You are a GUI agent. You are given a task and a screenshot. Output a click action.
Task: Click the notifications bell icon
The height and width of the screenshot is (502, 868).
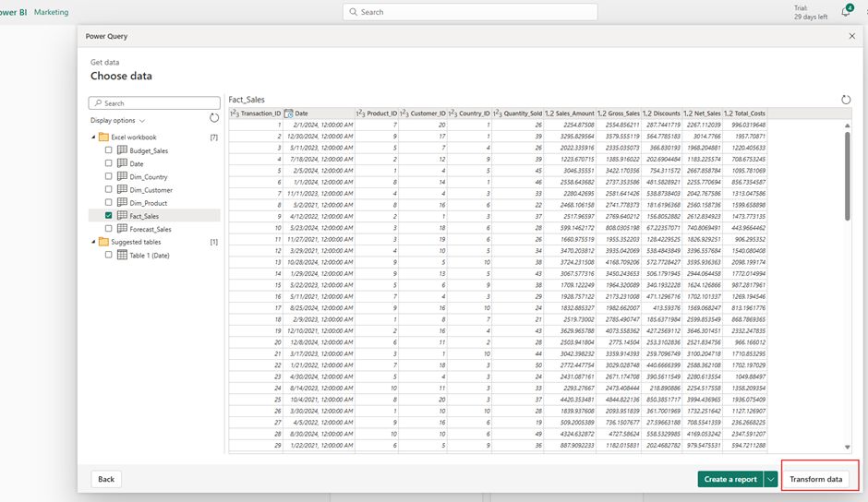point(845,11)
